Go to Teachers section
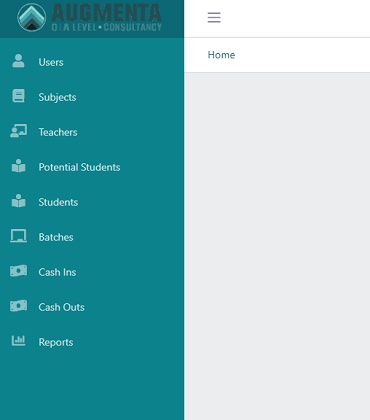 pos(92,132)
